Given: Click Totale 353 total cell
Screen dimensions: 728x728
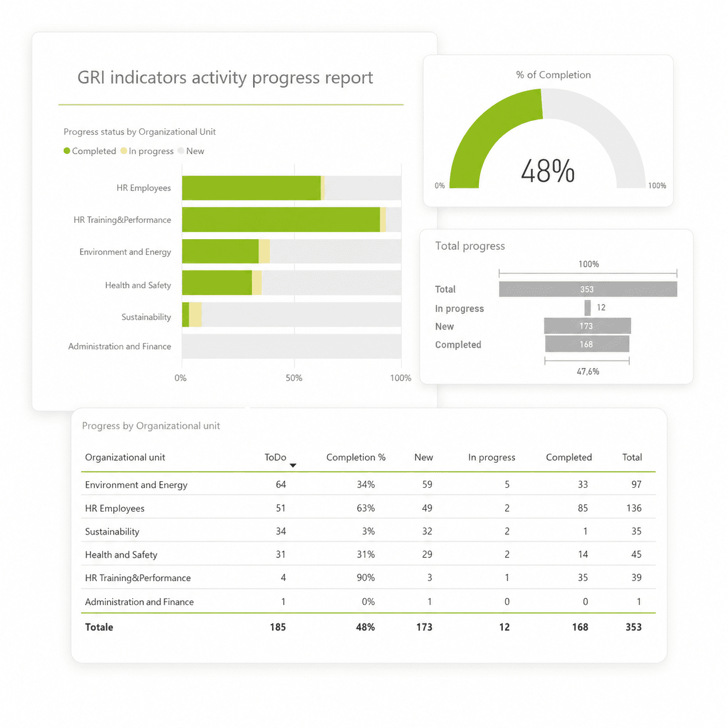Looking at the screenshot, I should [x=634, y=627].
